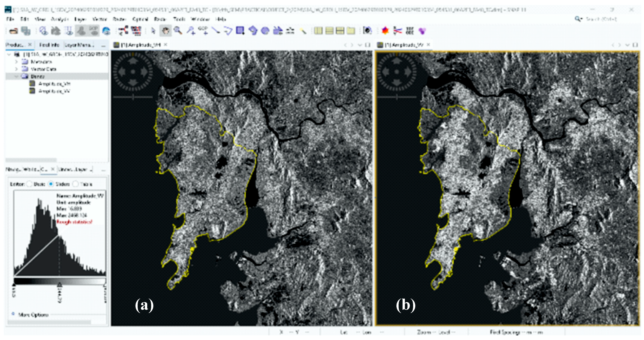Select the magnifier zoom tool
The image size is (644, 340).
pos(178,30)
